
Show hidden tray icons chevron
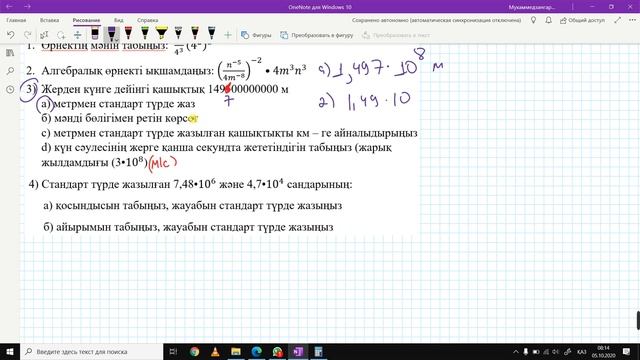click(516, 351)
